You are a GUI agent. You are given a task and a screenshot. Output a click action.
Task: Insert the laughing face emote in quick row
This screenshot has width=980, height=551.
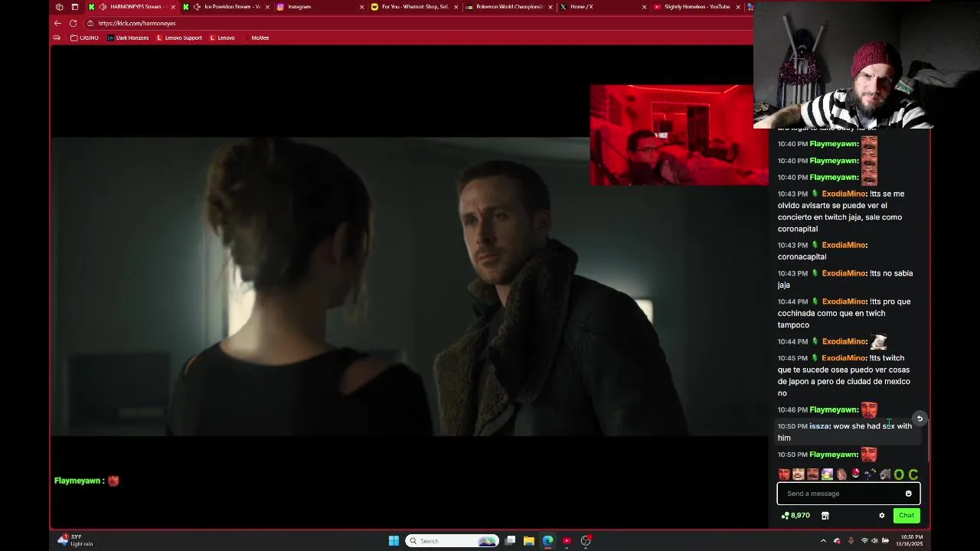(x=799, y=474)
